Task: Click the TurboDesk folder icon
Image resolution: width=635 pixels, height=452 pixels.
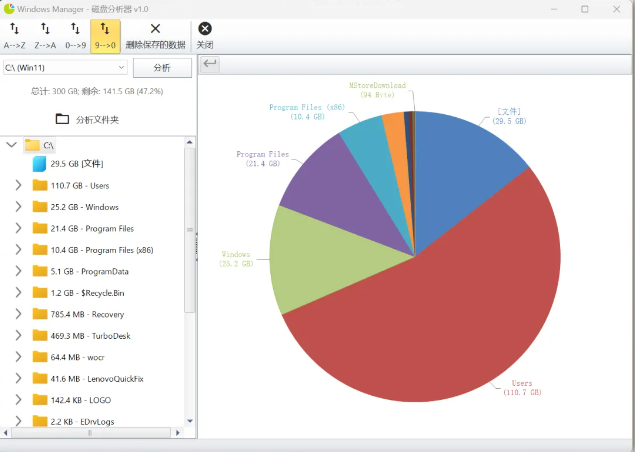Action: click(40, 335)
